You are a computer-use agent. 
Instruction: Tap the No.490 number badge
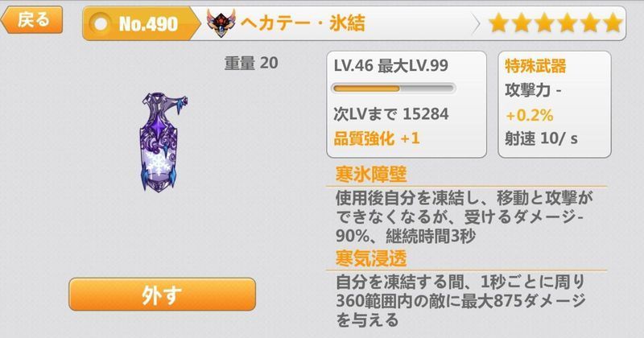(x=148, y=24)
